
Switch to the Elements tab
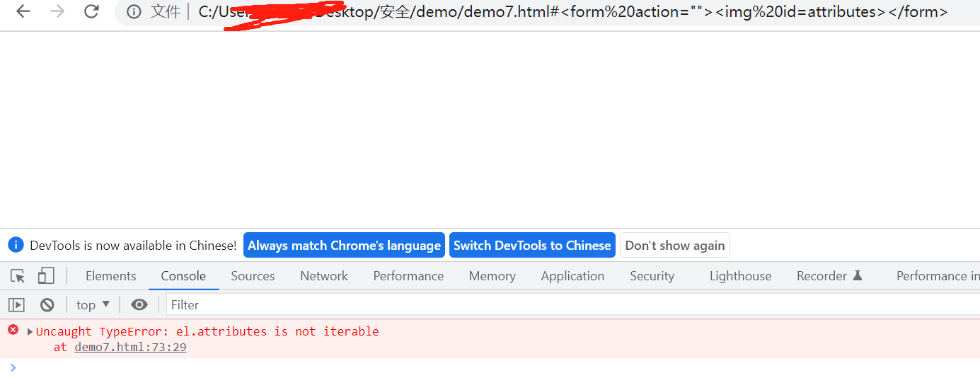tap(110, 276)
